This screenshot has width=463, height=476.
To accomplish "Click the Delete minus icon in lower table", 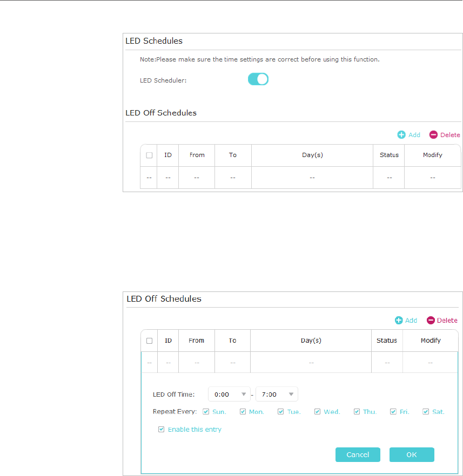I will point(431,320).
